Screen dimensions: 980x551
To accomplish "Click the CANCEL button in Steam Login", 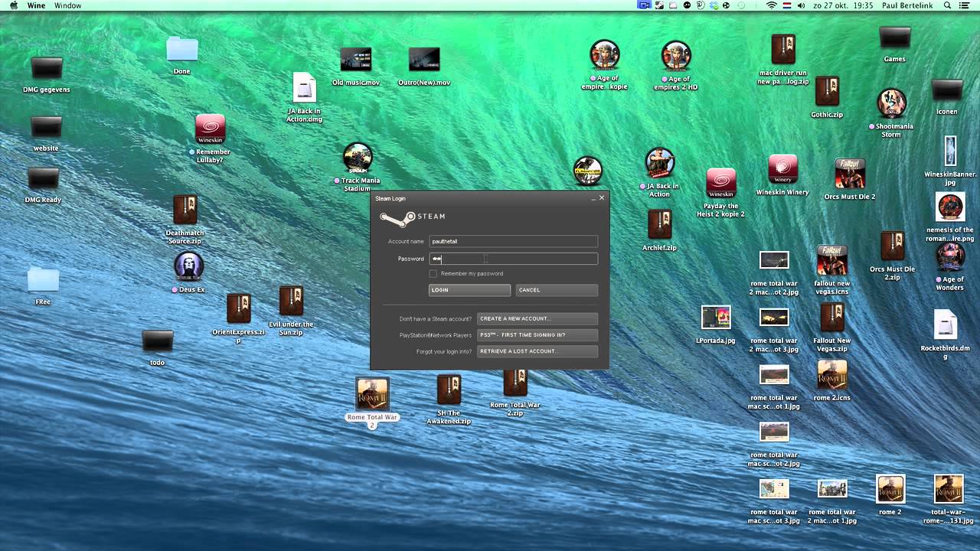I will pyautogui.click(x=557, y=290).
